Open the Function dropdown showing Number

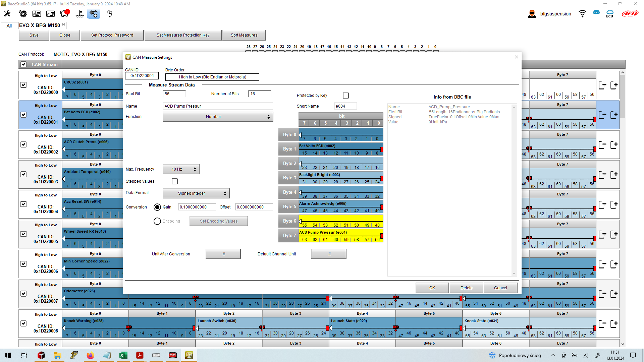(x=218, y=117)
